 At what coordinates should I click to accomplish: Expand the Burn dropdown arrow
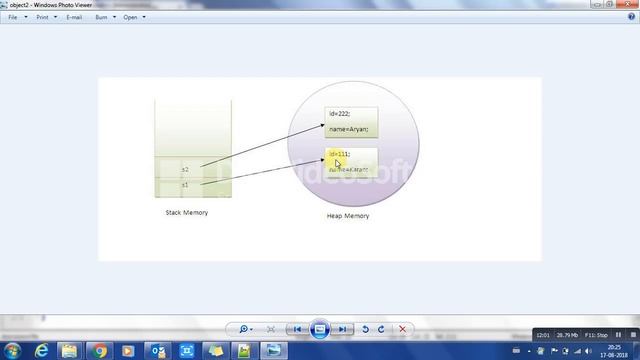[x=114, y=17]
